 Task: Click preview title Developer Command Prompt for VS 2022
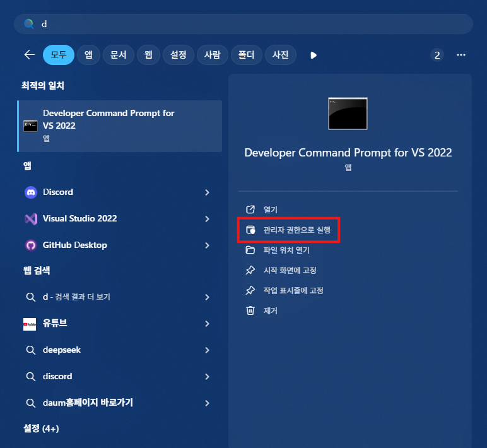pos(348,153)
